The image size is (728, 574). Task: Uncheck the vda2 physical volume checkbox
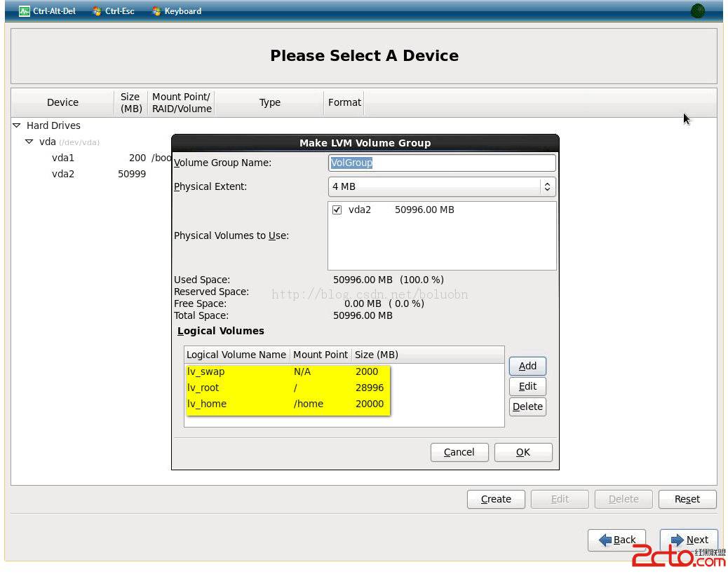pos(337,210)
